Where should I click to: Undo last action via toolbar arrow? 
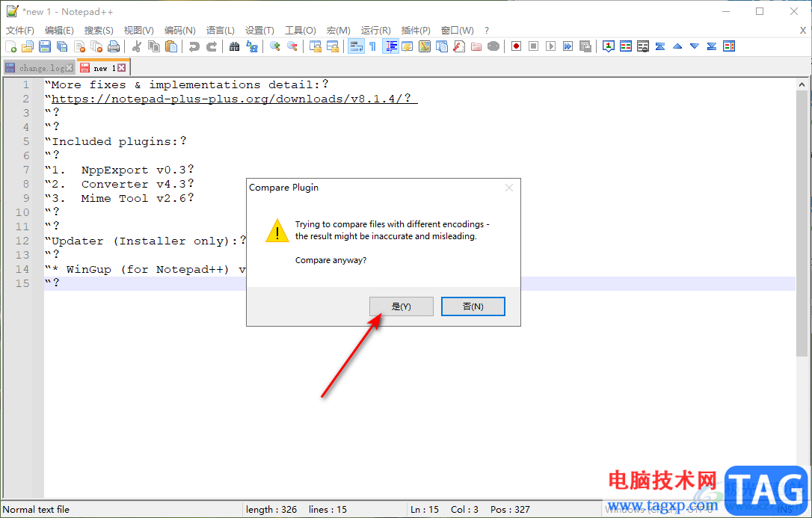tap(194, 46)
